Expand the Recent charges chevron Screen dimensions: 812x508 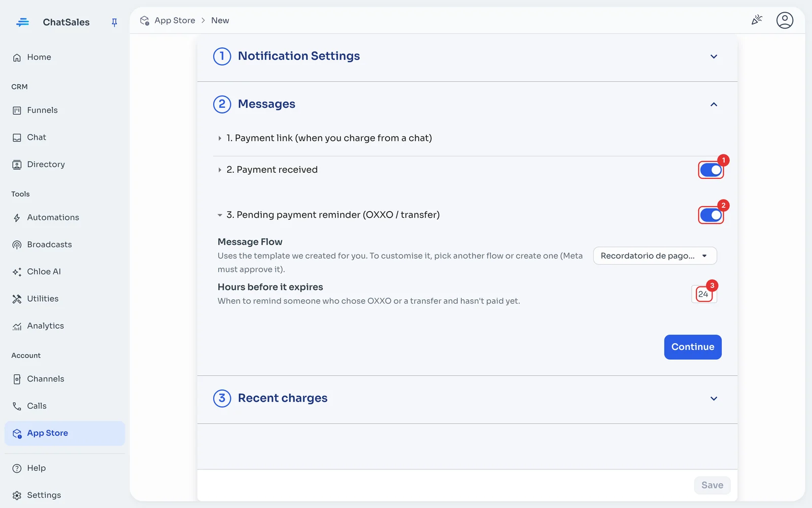pos(714,398)
